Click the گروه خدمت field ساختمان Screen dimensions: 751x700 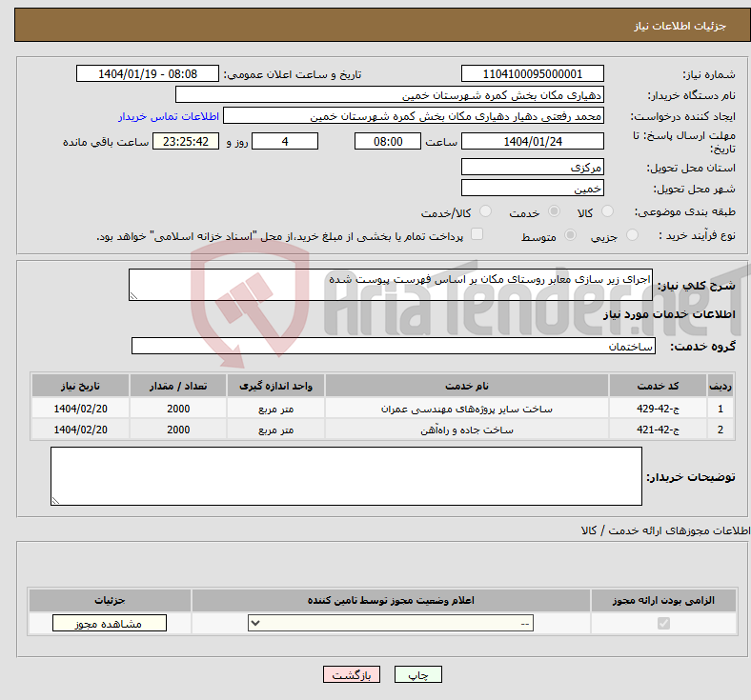tap(394, 346)
